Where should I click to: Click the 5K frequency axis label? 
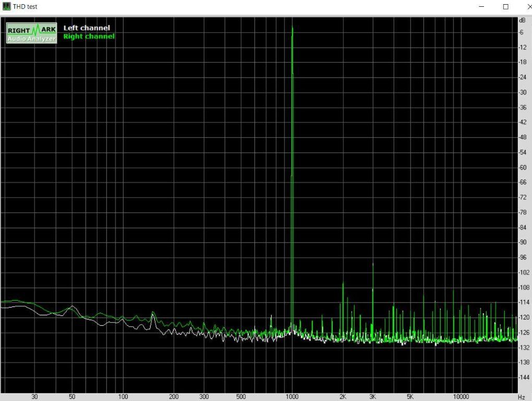pos(410,397)
